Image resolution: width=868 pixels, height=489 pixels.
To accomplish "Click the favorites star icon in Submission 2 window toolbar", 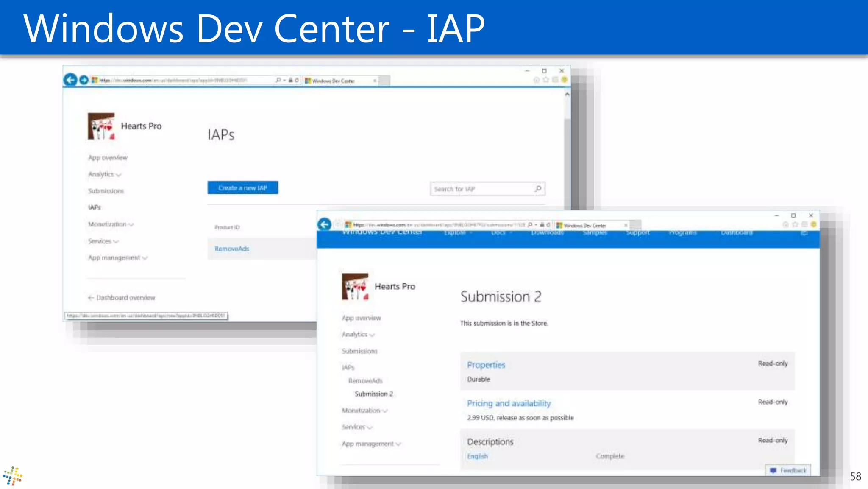I will point(795,224).
